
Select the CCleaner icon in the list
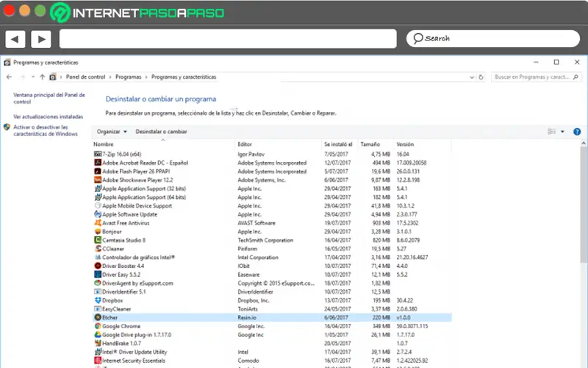pyautogui.click(x=98, y=249)
